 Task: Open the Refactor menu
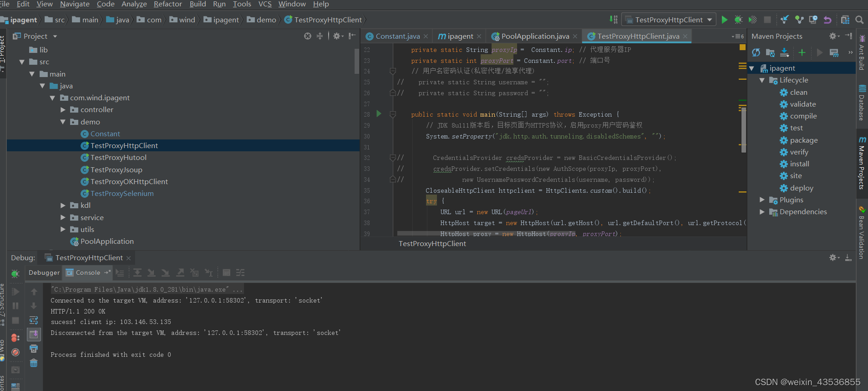click(x=168, y=4)
